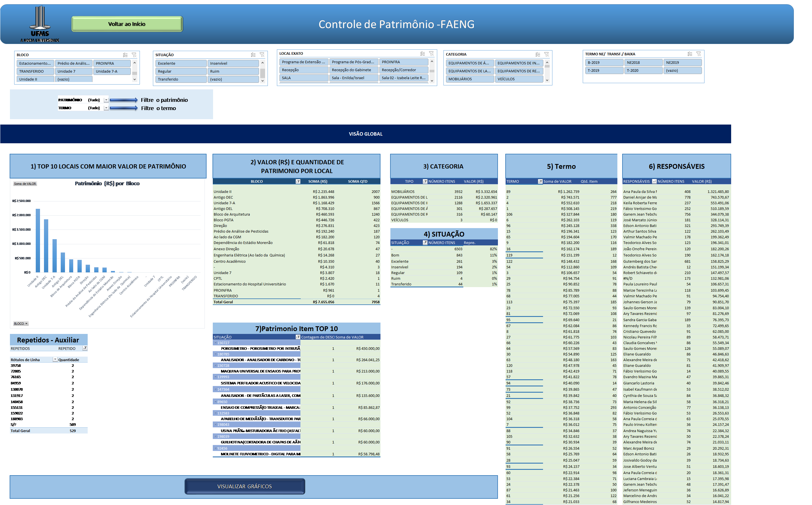
Task: Clear filter on BLOCO slicer
Action: coord(134,55)
